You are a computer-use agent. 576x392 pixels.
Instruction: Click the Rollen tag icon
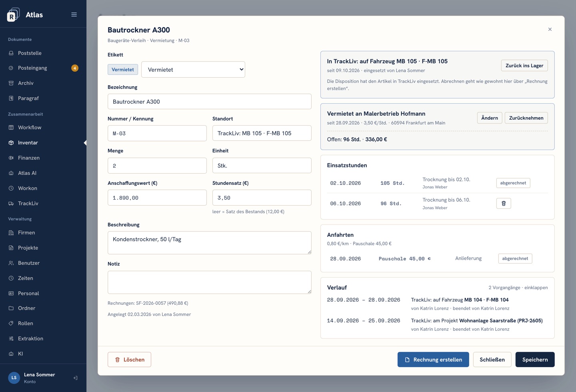(x=11, y=324)
